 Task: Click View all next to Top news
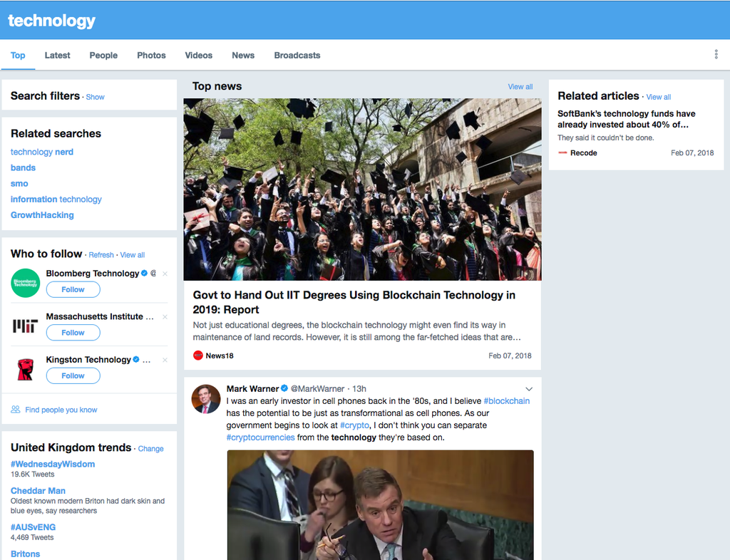(x=520, y=87)
